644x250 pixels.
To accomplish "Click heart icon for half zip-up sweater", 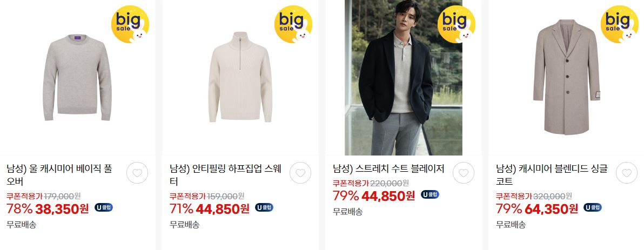I will click(x=300, y=173).
